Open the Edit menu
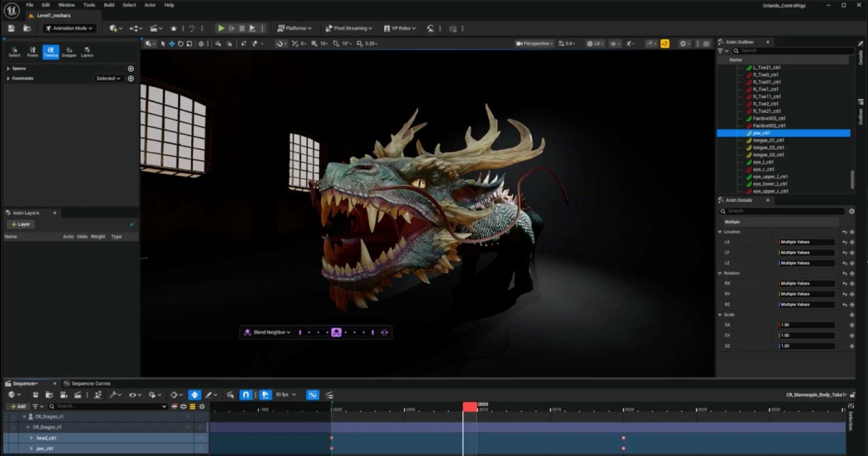 click(x=46, y=5)
